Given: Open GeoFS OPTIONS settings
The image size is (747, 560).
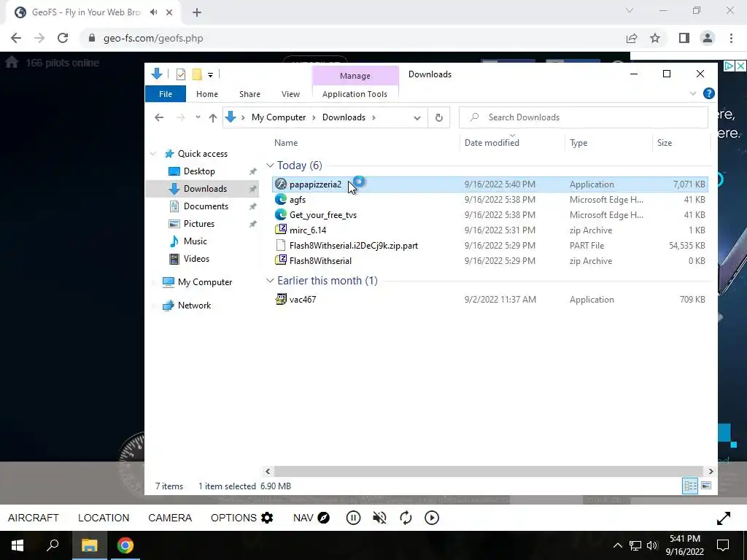Looking at the screenshot, I should tap(242, 518).
